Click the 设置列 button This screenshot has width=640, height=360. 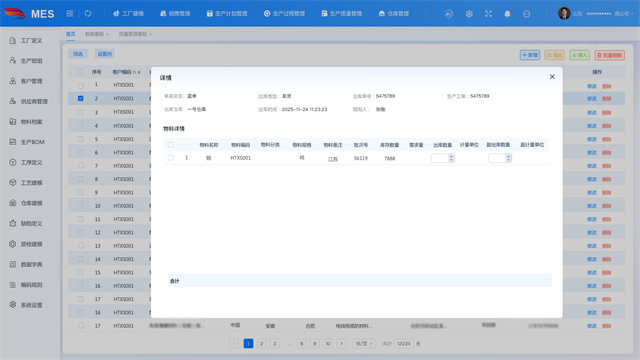[x=105, y=54]
